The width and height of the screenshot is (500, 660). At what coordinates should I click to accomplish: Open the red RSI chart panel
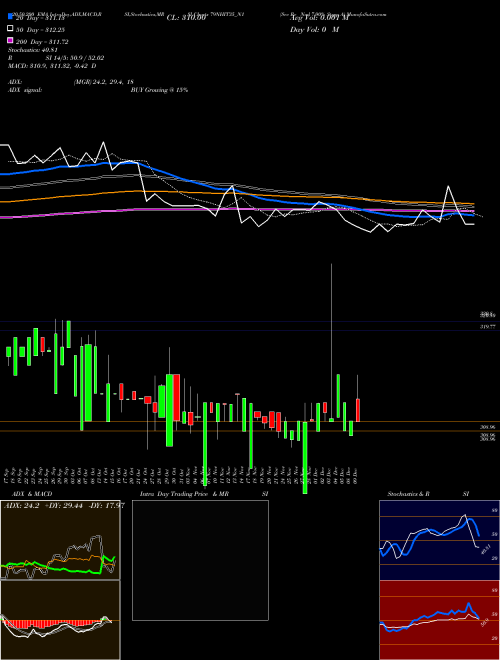pos(439,620)
